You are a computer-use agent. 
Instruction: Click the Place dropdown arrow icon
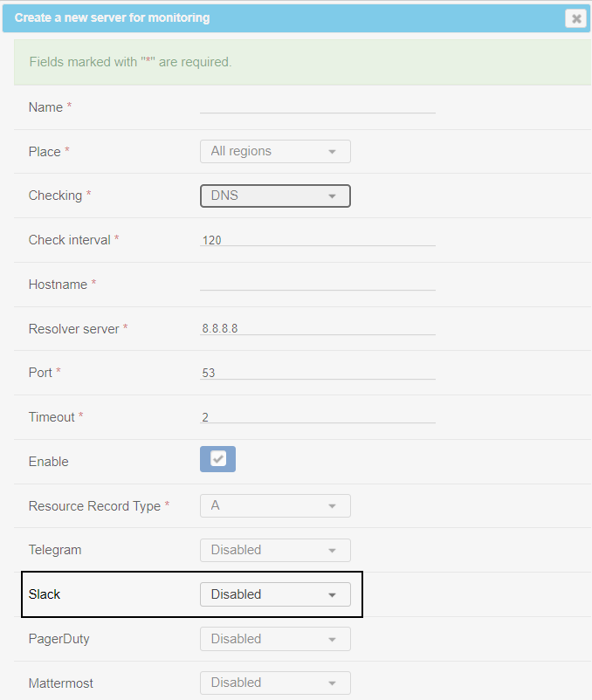[332, 152]
